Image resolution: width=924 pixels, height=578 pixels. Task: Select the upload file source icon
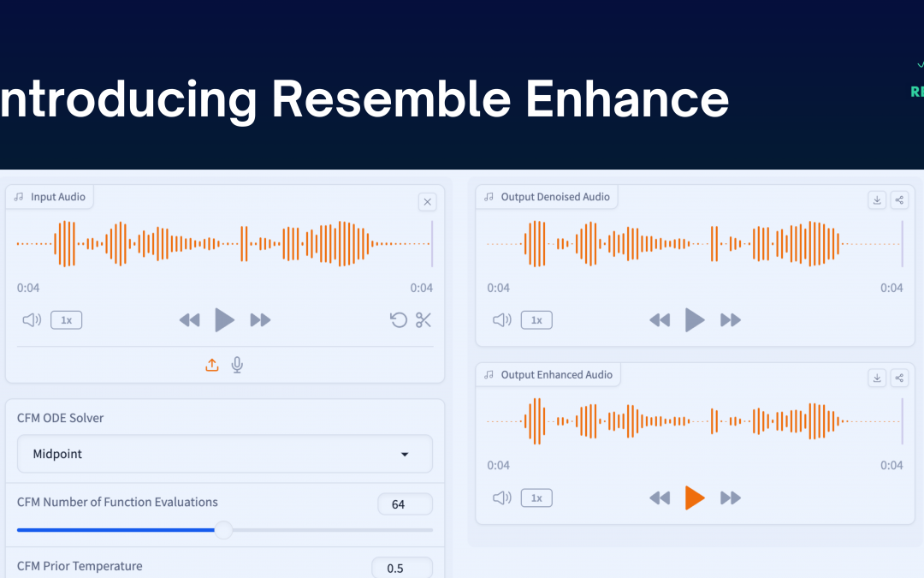[x=212, y=365]
